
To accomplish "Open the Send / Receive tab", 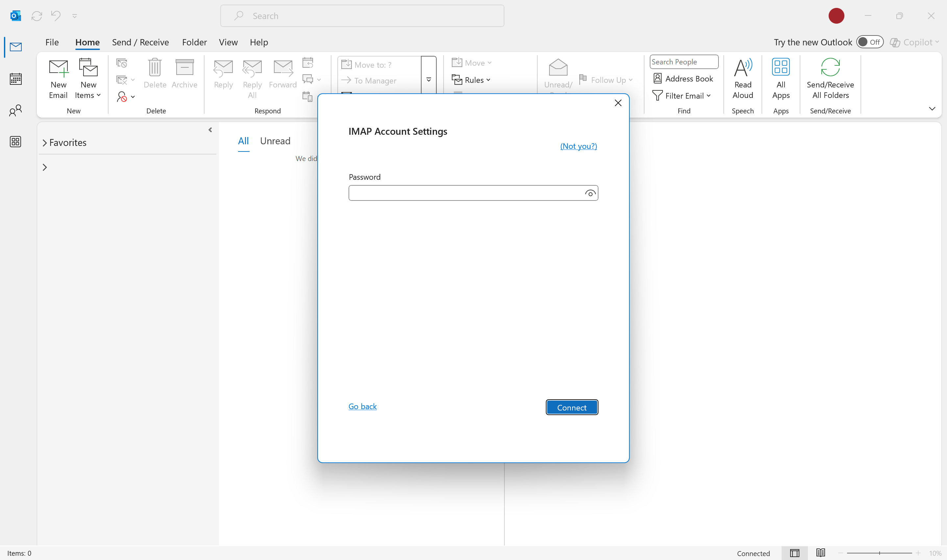I will point(140,42).
